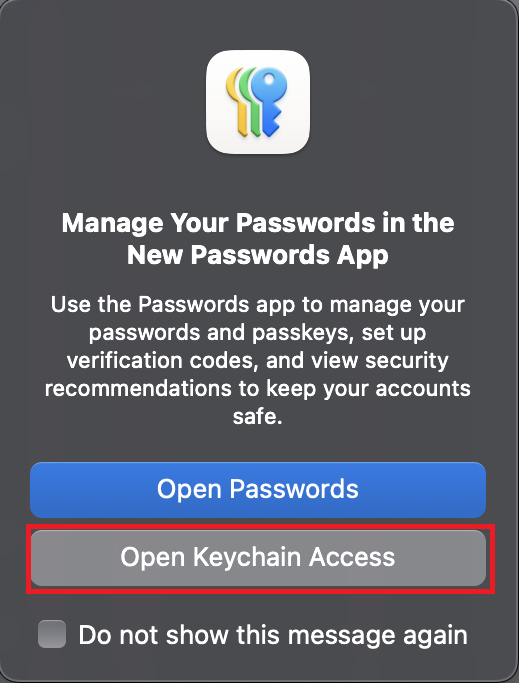Open Keychain Access

[x=258, y=558]
